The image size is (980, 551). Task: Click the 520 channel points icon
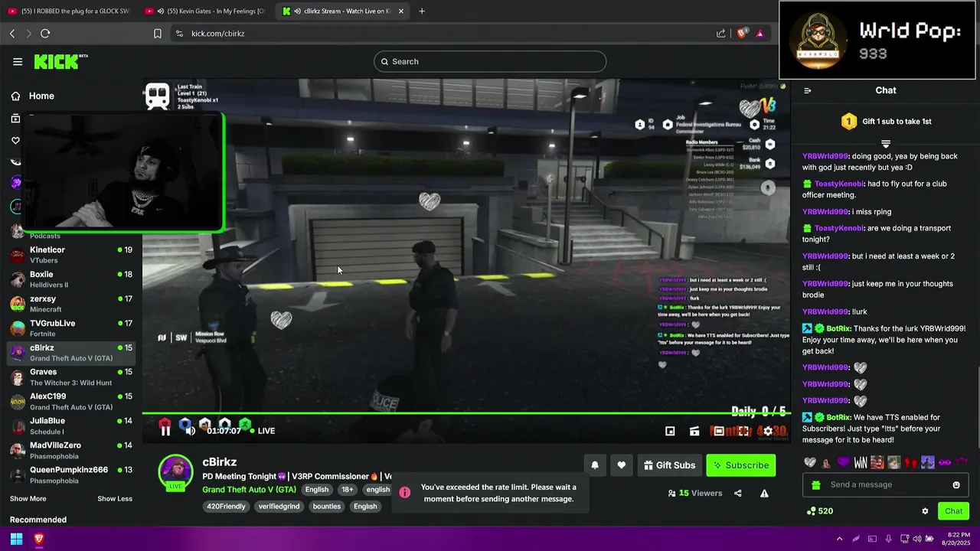click(x=811, y=511)
